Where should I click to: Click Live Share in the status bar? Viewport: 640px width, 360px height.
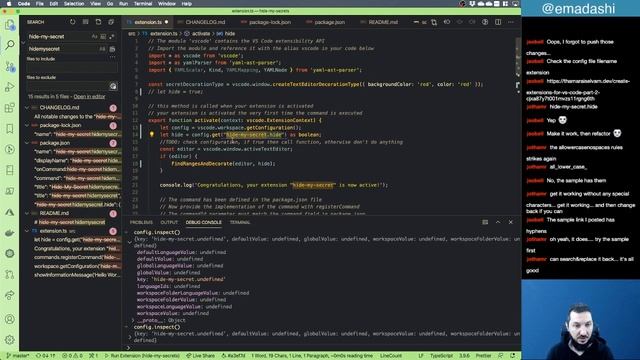[200, 356]
